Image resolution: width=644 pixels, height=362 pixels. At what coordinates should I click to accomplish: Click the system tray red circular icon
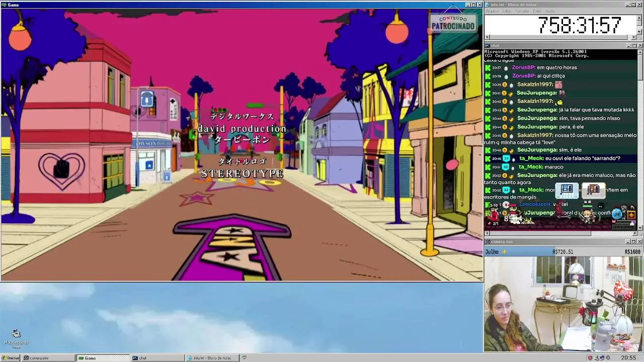[590, 358]
